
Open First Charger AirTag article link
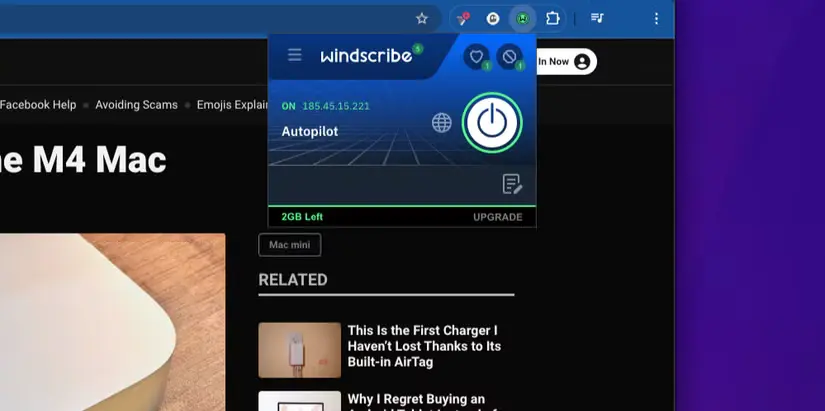coord(424,346)
